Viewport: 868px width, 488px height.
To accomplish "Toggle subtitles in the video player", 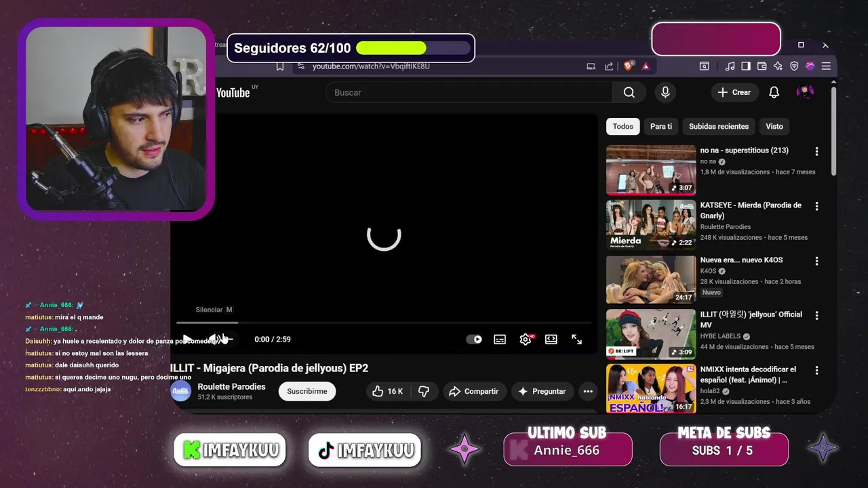I will point(500,340).
